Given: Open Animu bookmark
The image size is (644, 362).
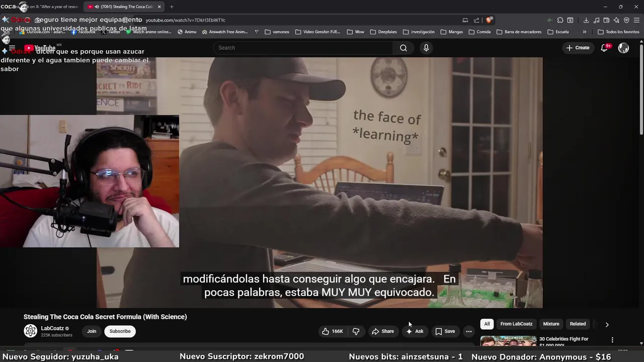Looking at the screenshot, I should pos(187,32).
